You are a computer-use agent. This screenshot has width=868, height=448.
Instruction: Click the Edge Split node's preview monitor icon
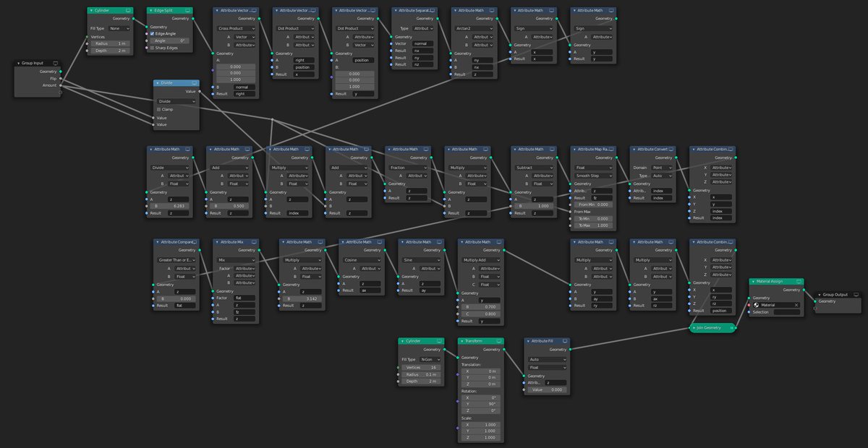(x=188, y=11)
